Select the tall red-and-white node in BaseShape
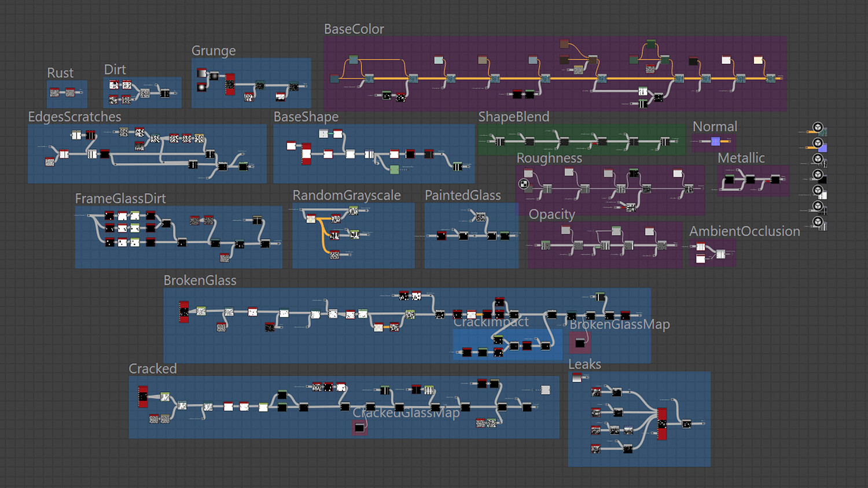This screenshot has width=868, height=488. point(306,154)
